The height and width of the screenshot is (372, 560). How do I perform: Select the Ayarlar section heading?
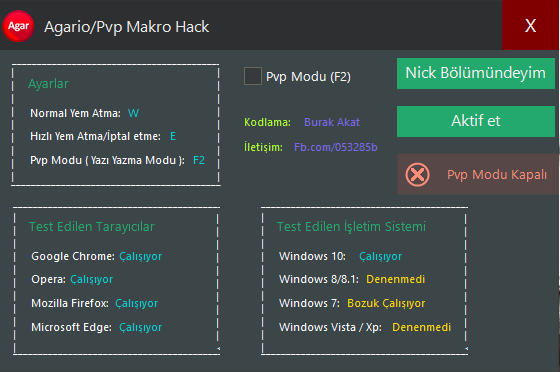(48, 84)
